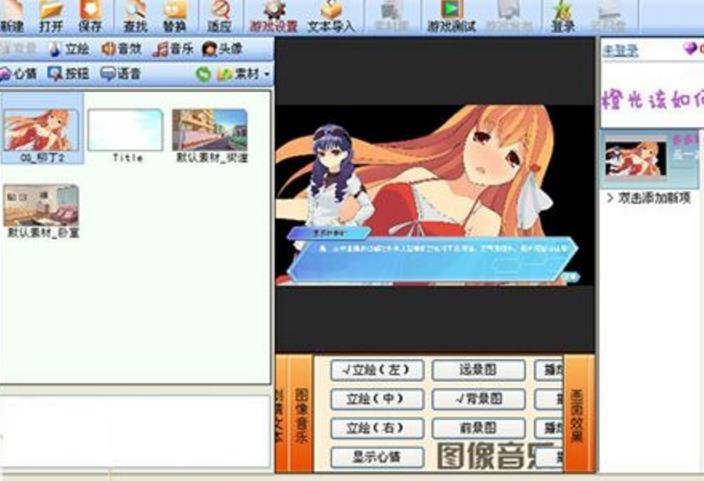This screenshot has width=704, height=481.
Task: Start 游戏测试 game test
Action: [x=451, y=16]
